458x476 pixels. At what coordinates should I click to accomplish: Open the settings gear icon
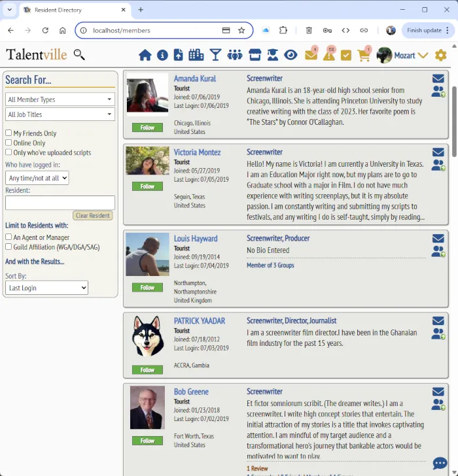point(441,56)
